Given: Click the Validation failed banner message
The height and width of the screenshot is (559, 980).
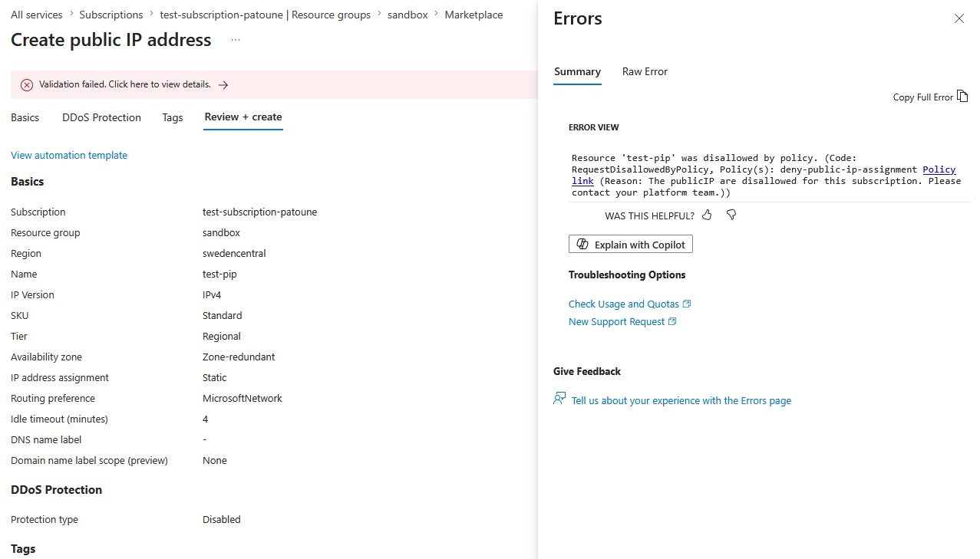Looking at the screenshot, I should [x=125, y=84].
